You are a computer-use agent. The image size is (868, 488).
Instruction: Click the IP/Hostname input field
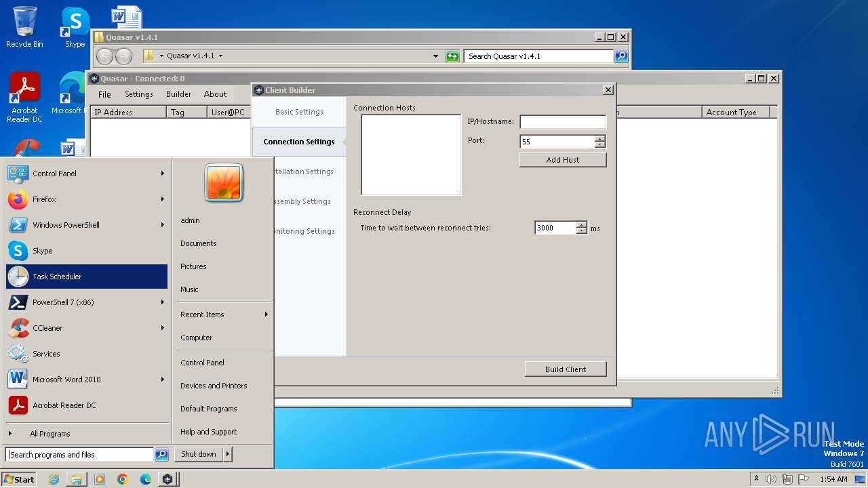(563, 122)
